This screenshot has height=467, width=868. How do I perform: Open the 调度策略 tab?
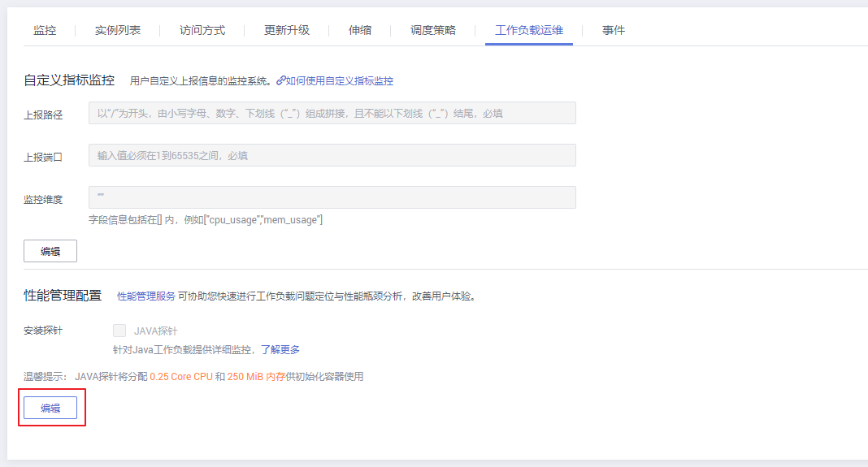click(433, 30)
